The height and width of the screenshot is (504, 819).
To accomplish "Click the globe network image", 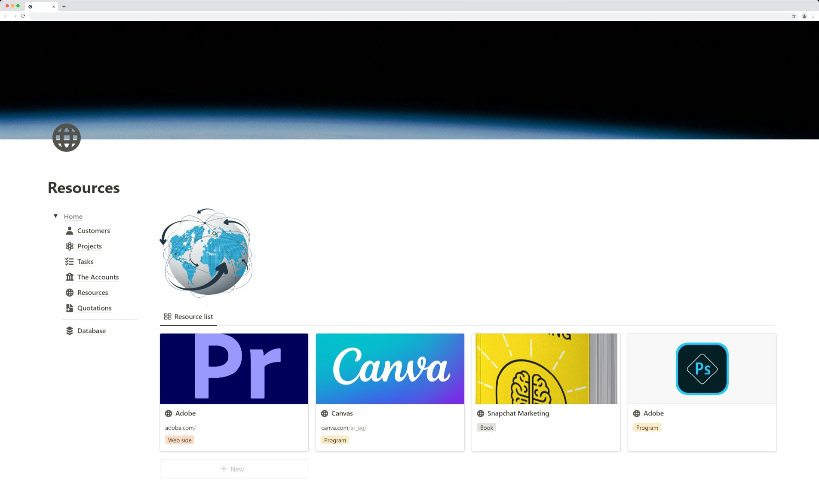I will pos(206,253).
